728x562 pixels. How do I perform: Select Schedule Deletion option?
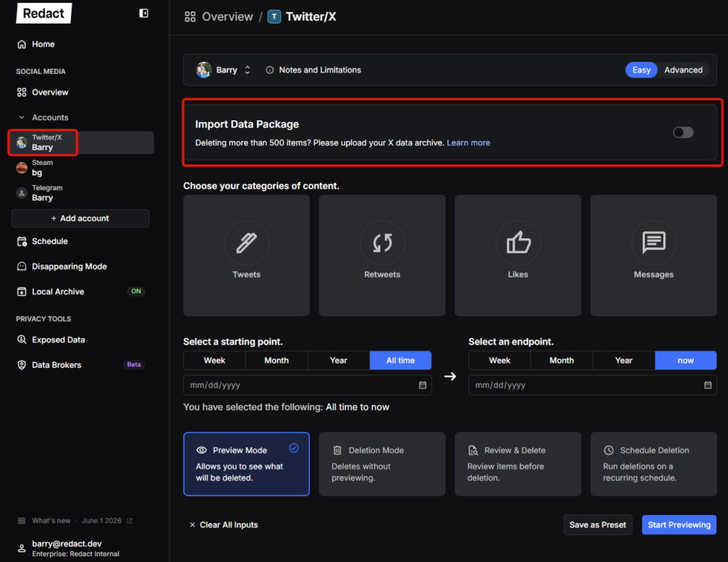[653, 464]
